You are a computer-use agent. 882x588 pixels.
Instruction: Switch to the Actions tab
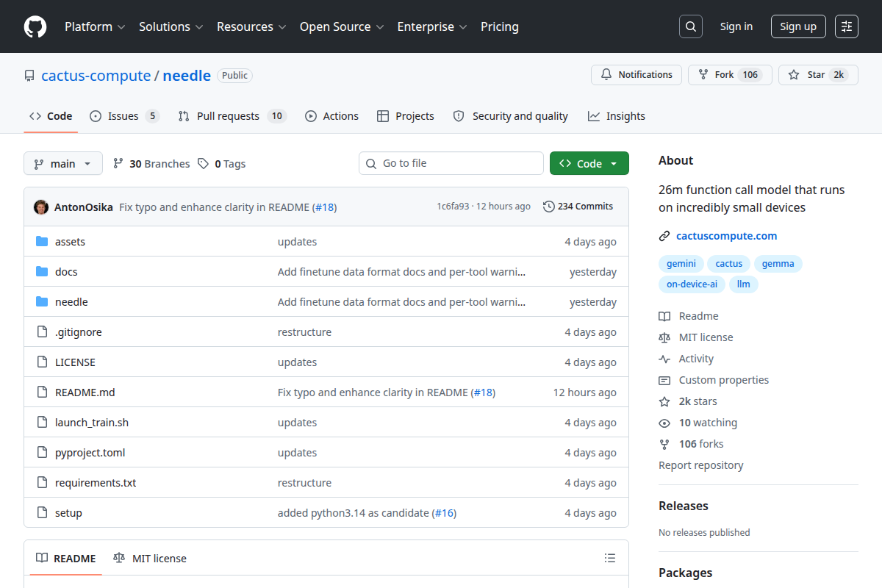(331, 116)
